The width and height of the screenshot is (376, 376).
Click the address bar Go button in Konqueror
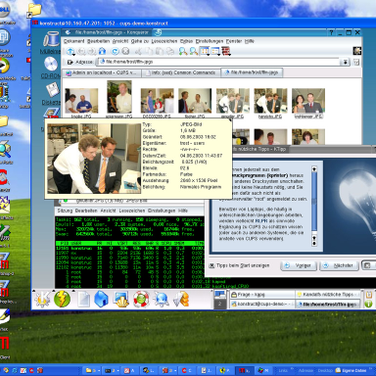coord(356,62)
